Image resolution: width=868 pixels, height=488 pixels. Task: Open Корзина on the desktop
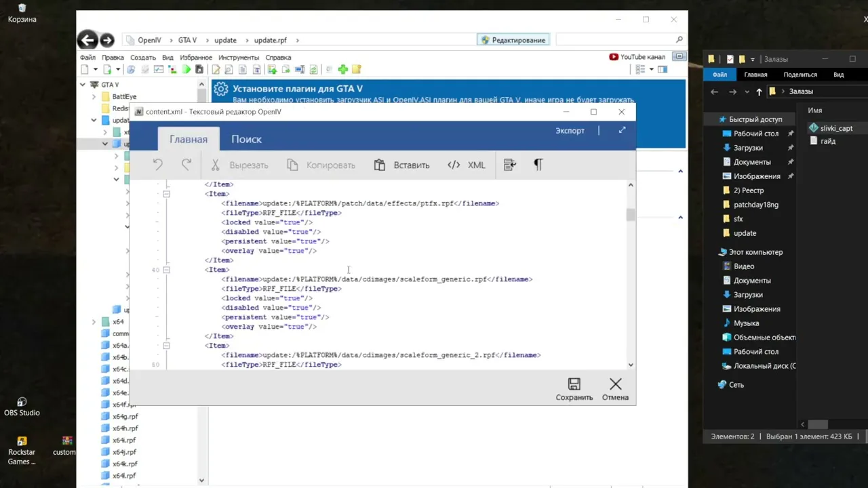tap(22, 13)
